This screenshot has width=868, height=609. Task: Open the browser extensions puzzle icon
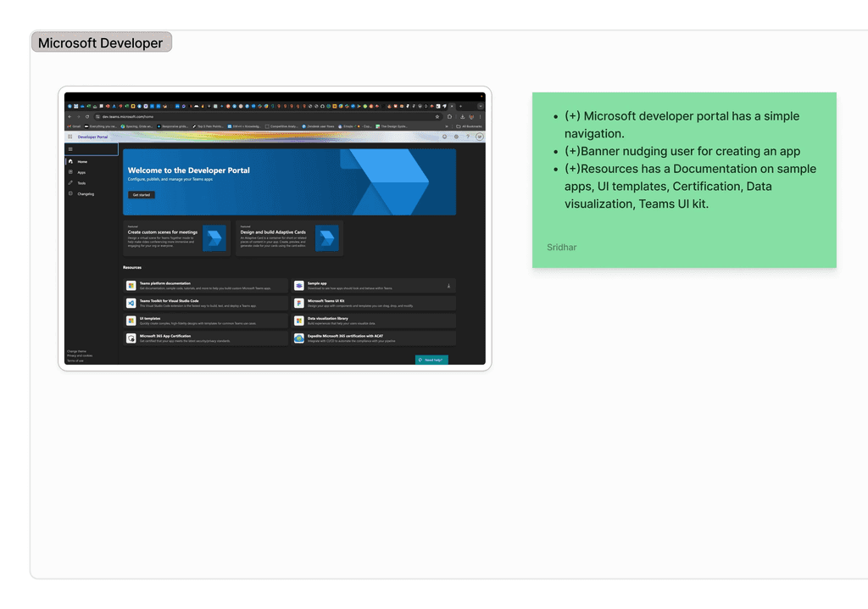click(x=449, y=116)
